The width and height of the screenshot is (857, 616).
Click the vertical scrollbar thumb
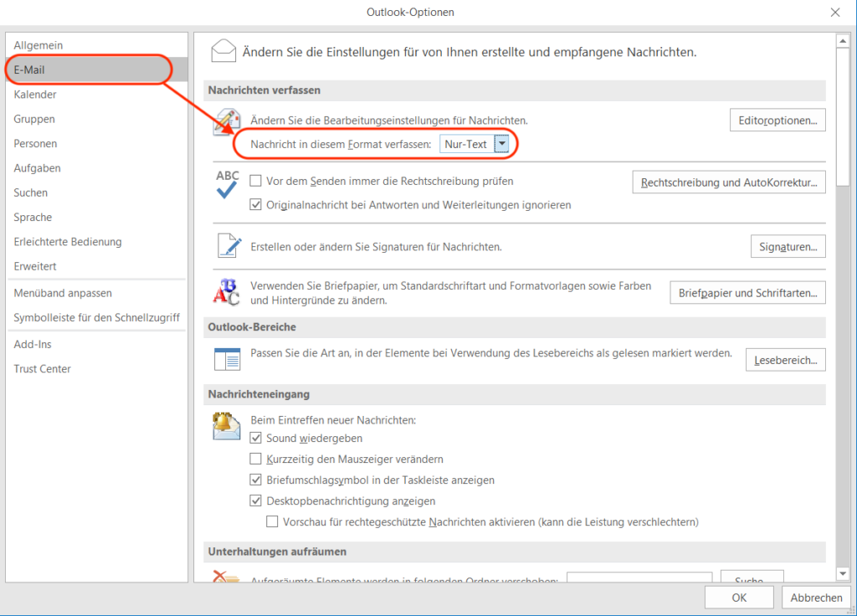tap(843, 117)
